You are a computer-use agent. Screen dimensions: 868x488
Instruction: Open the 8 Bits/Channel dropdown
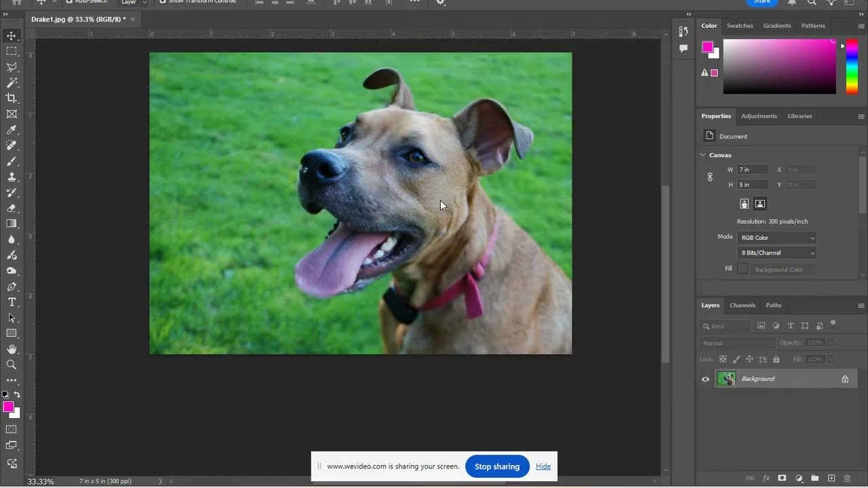777,253
